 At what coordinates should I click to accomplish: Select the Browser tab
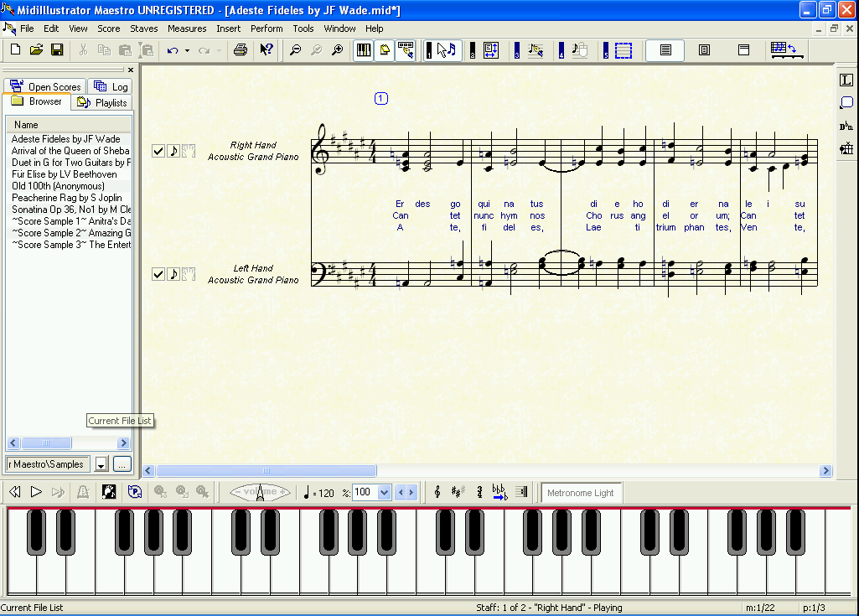(x=37, y=101)
